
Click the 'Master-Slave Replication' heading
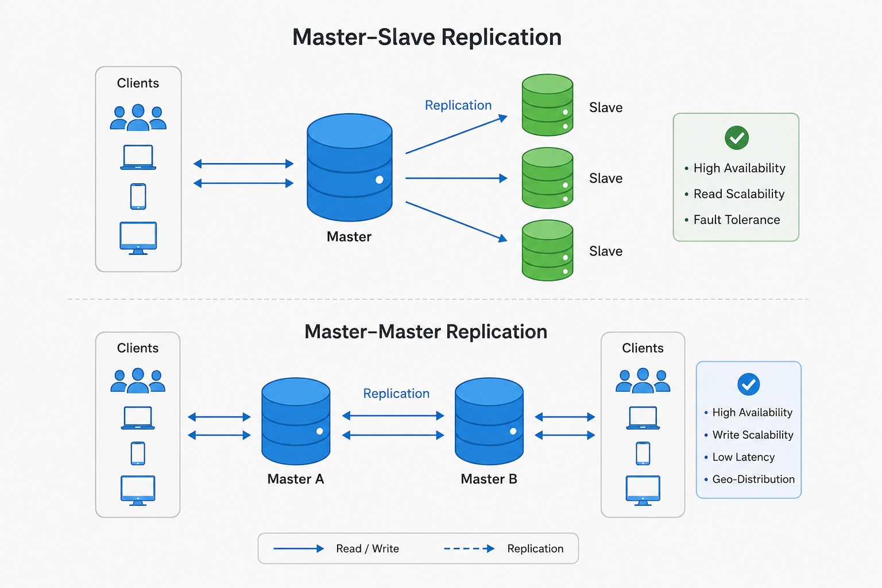(x=427, y=37)
